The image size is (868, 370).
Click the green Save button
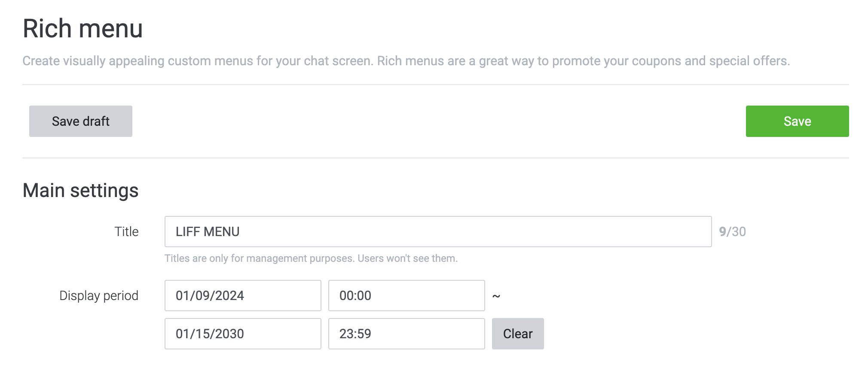[x=797, y=121]
